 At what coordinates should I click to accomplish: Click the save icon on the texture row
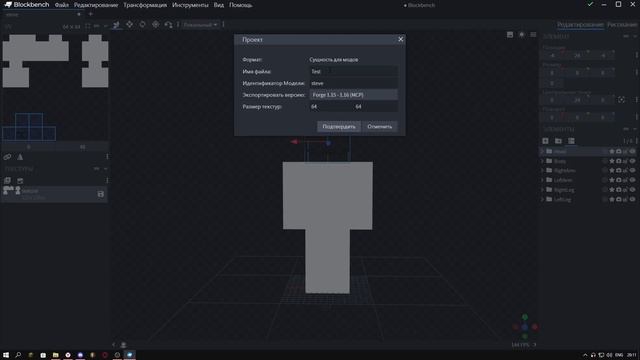click(x=101, y=194)
